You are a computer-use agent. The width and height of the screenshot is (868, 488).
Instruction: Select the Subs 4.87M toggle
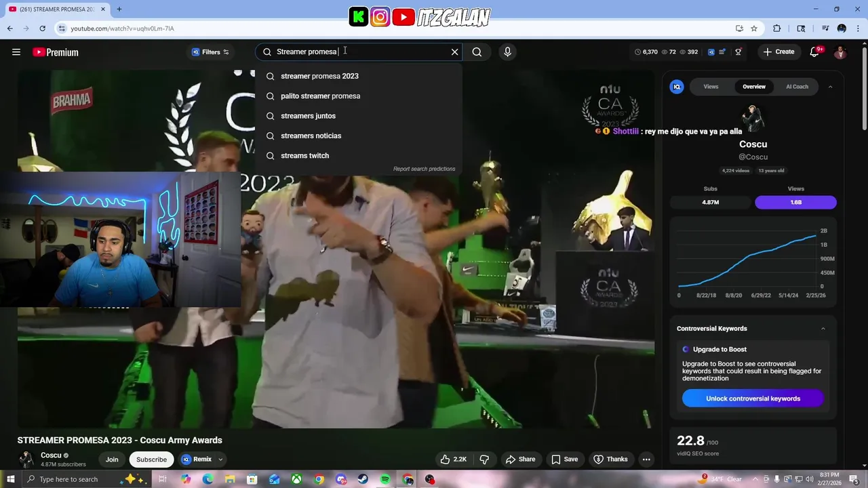[710, 202]
